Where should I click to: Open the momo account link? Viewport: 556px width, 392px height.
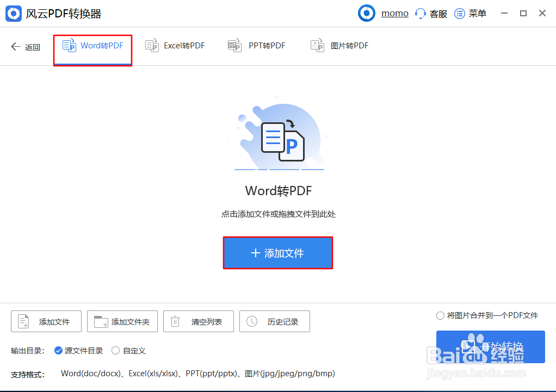[395, 13]
